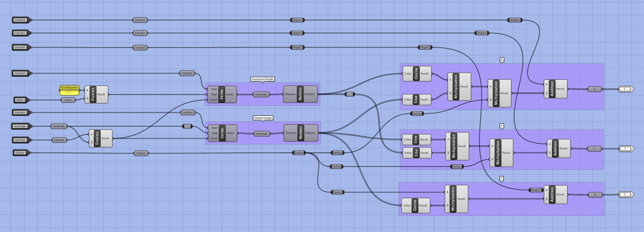Select the VerStop input parameter at the left edge
Viewport: 644px width, 232px height.
pos(21,140)
